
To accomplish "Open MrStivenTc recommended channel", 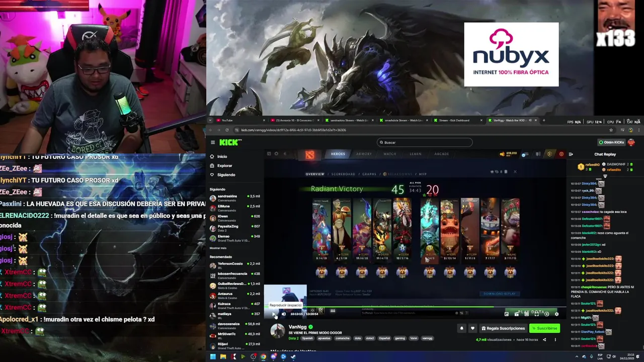I will pos(234,335).
